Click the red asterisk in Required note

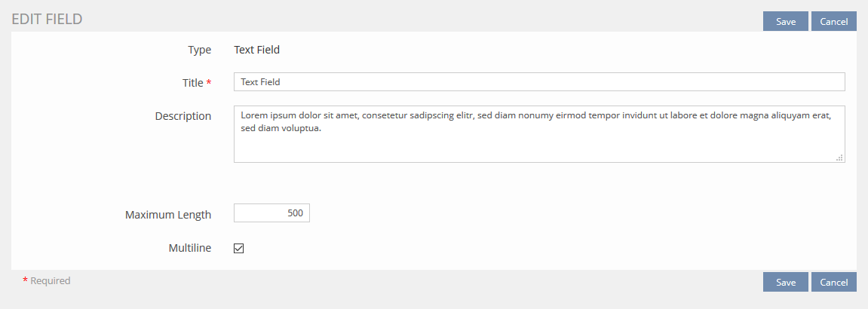(x=25, y=280)
